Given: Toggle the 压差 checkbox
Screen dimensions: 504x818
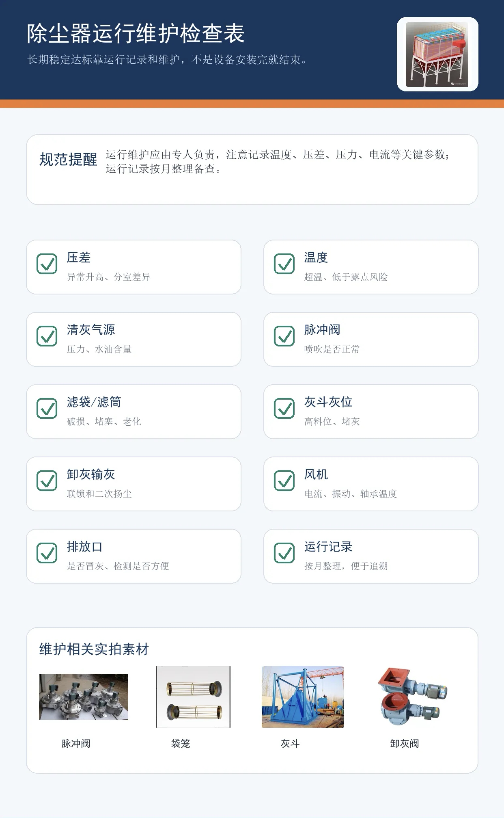Looking at the screenshot, I should (x=47, y=264).
